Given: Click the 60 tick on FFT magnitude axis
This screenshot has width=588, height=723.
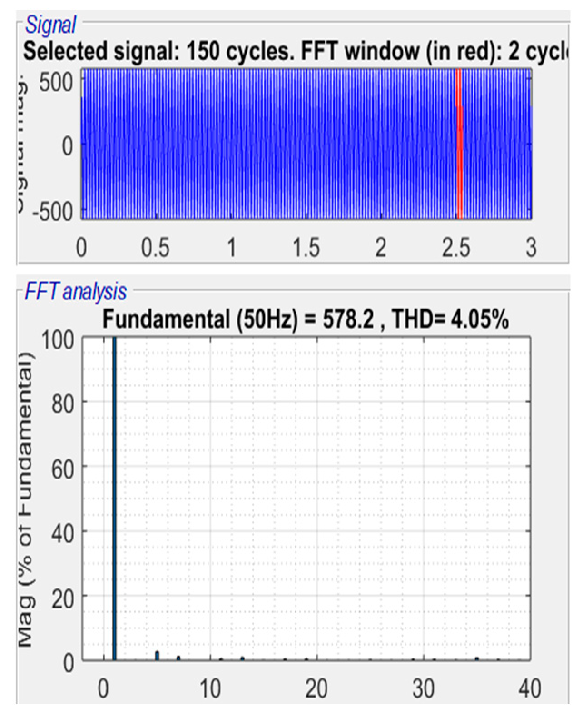Looking at the screenshot, I should (62, 469).
